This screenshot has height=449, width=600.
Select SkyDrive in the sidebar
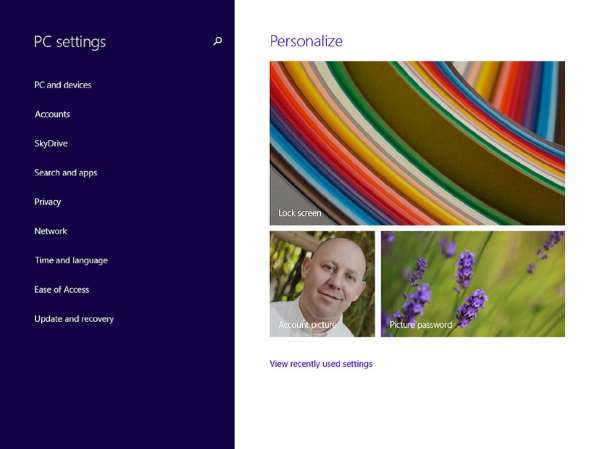(x=51, y=144)
